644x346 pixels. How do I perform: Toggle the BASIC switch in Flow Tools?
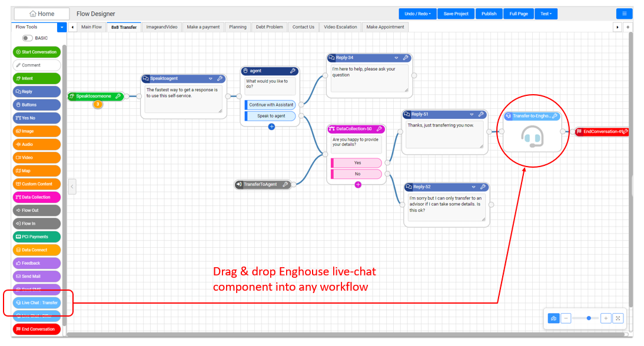(26, 38)
